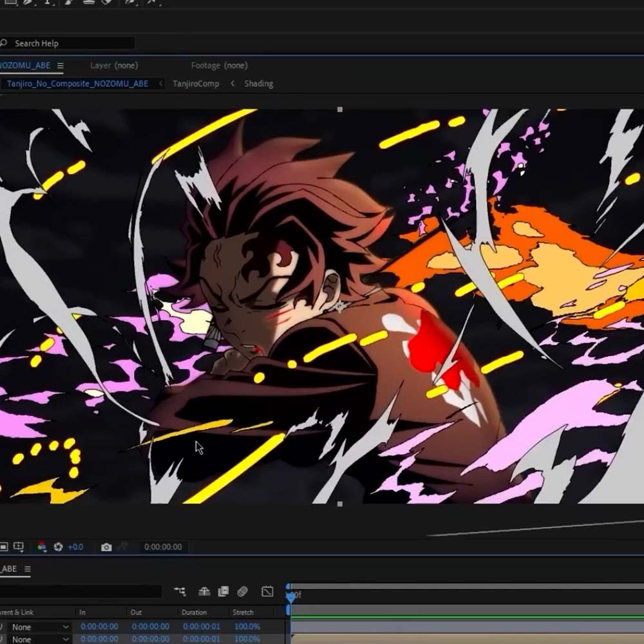Toggle motion blur for the composition

(x=243, y=591)
